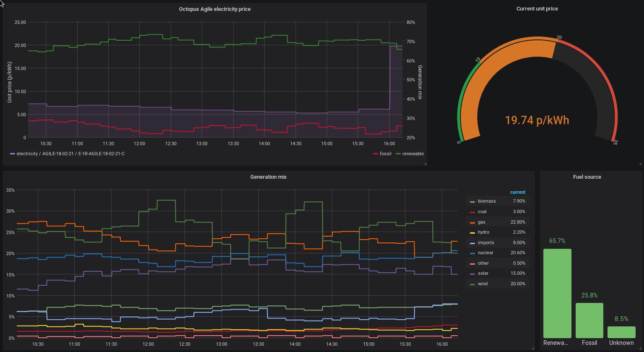Image resolution: width=644 pixels, height=352 pixels.
Task: Toggle the biomass legend entry
Action: pyautogui.click(x=486, y=201)
